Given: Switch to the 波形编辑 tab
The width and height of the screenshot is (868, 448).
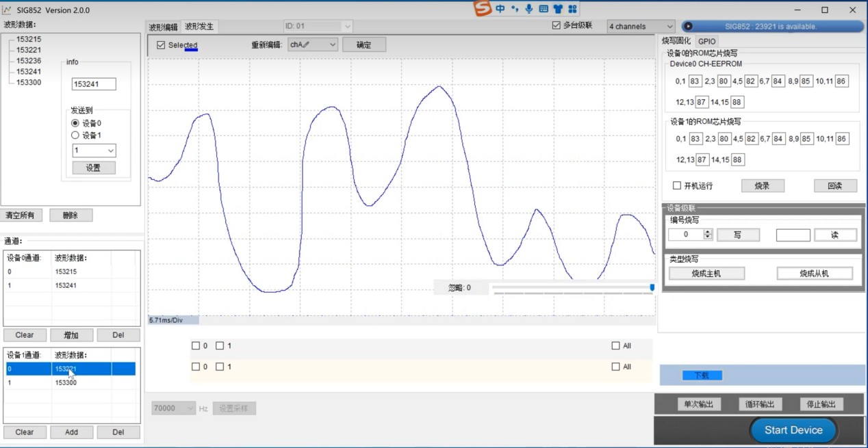Looking at the screenshot, I should (x=164, y=27).
